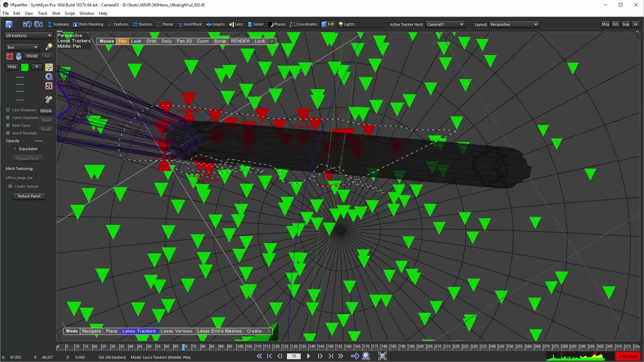Image resolution: width=644 pixels, height=362 pixels.
Task: Open the Edit menu
Action: click(17, 14)
